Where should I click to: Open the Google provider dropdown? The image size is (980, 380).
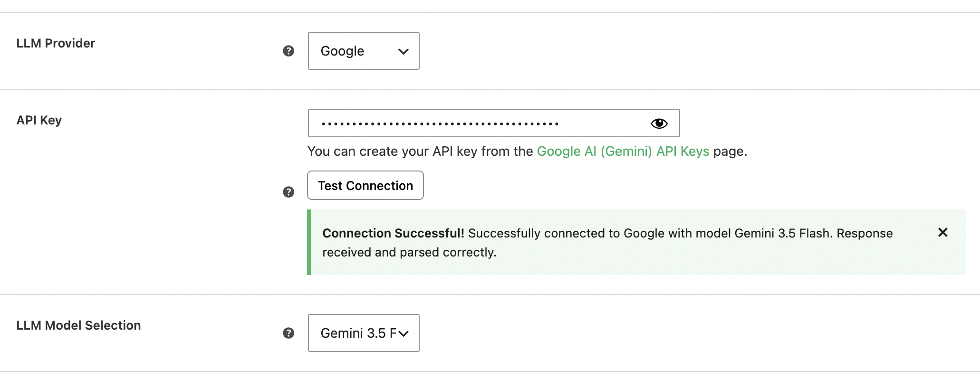pos(364,51)
